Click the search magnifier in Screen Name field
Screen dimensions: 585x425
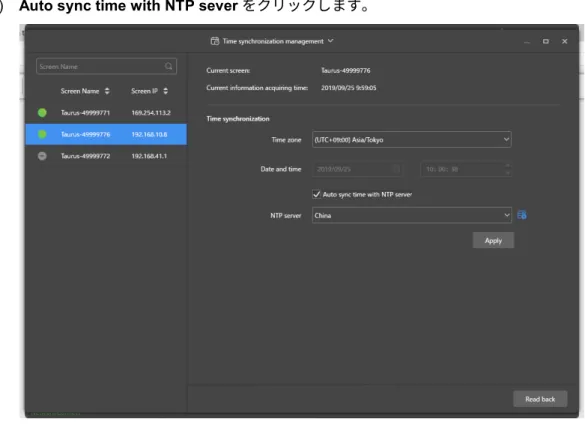point(168,66)
